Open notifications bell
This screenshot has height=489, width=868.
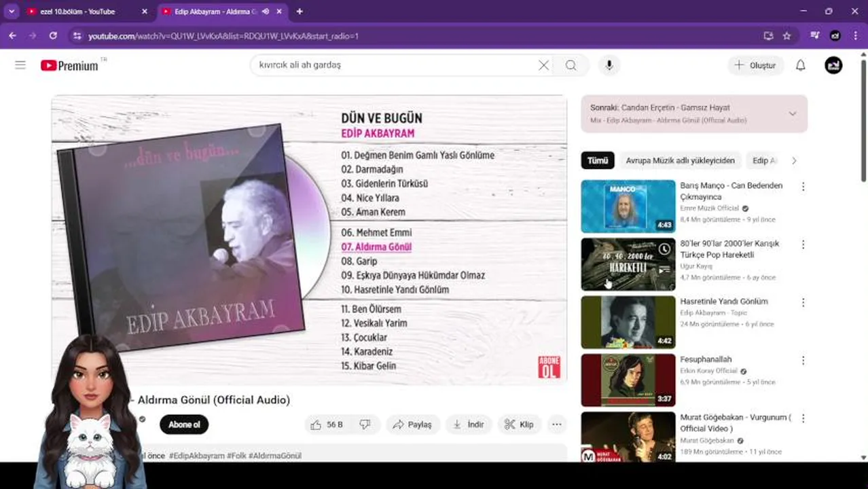[x=801, y=65]
